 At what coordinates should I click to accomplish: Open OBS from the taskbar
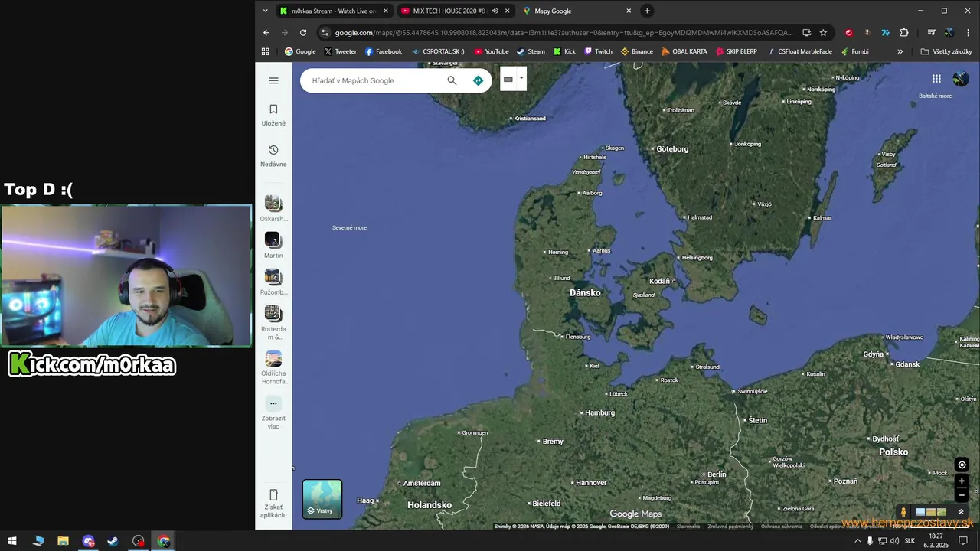point(138,541)
